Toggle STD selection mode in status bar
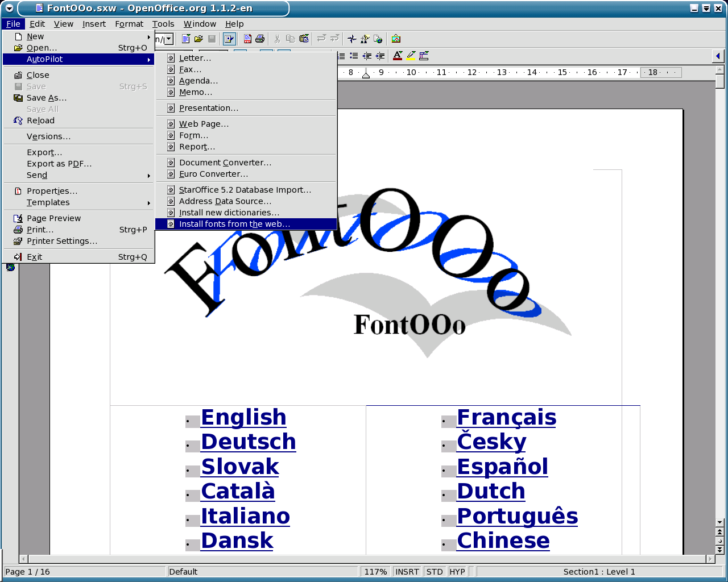This screenshot has height=582, width=728. (435, 572)
